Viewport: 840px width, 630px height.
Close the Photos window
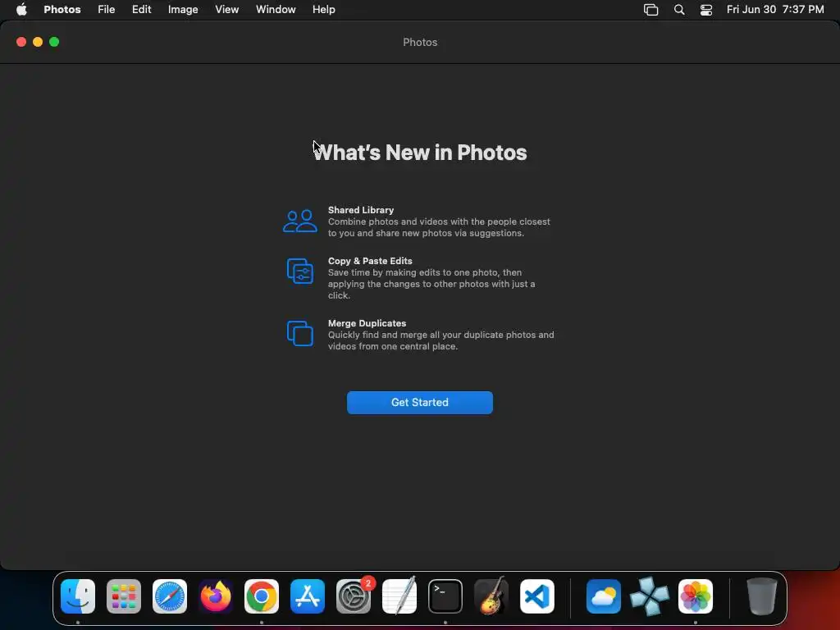[21, 42]
